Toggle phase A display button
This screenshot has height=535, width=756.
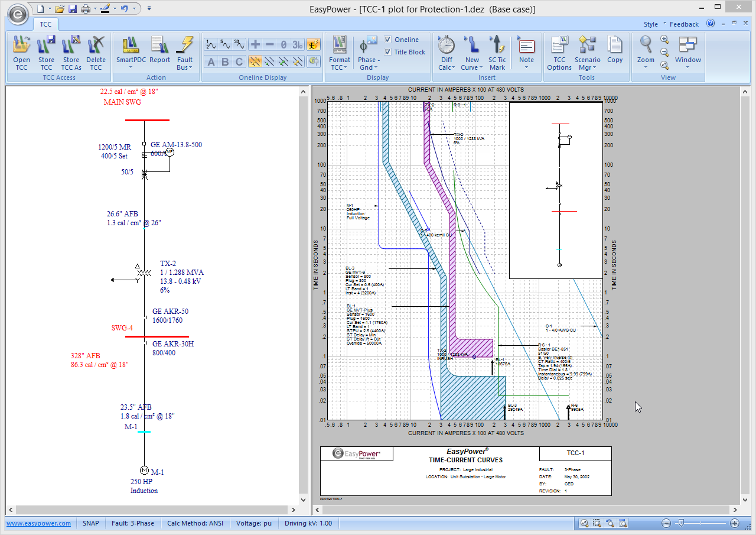coord(211,61)
